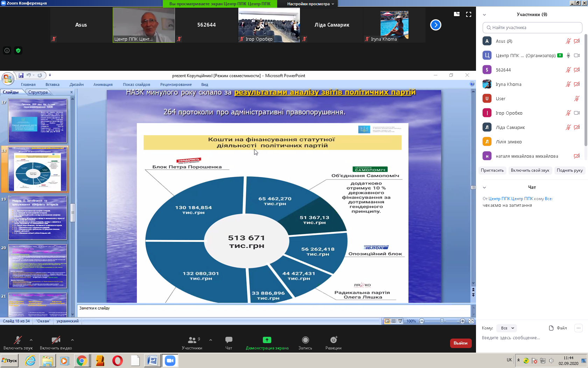Open the Windows Пуск start button
The width and height of the screenshot is (588, 368).
coord(9,361)
